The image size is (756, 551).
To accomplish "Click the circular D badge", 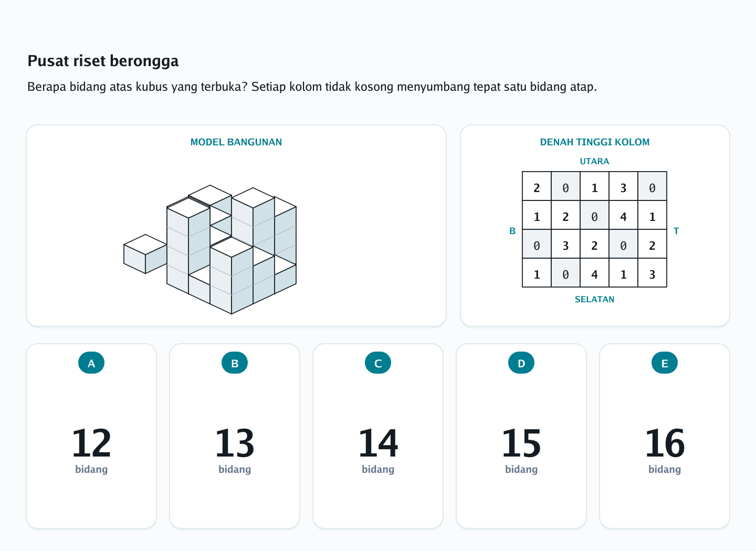I will (x=521, y=363).
